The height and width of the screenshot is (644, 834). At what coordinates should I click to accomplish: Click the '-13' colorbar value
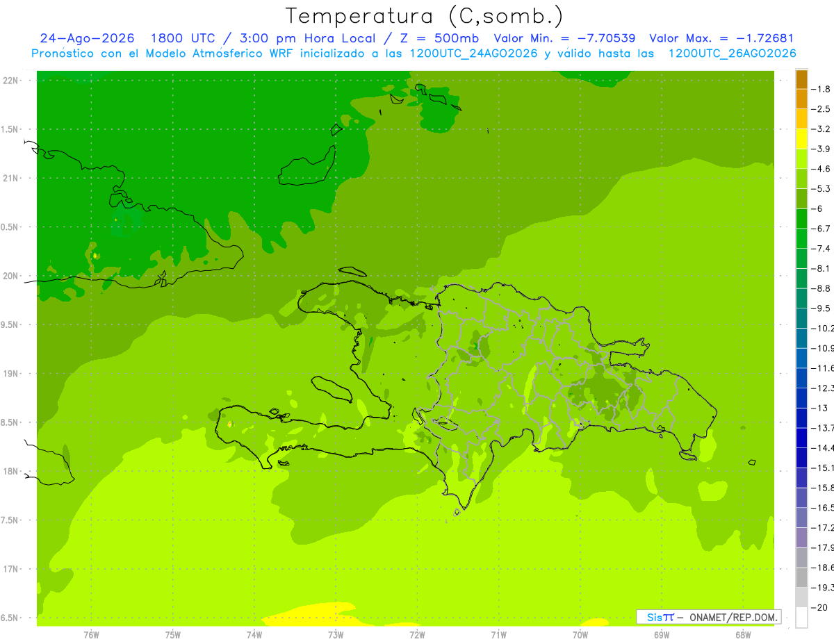pos(820,408)
